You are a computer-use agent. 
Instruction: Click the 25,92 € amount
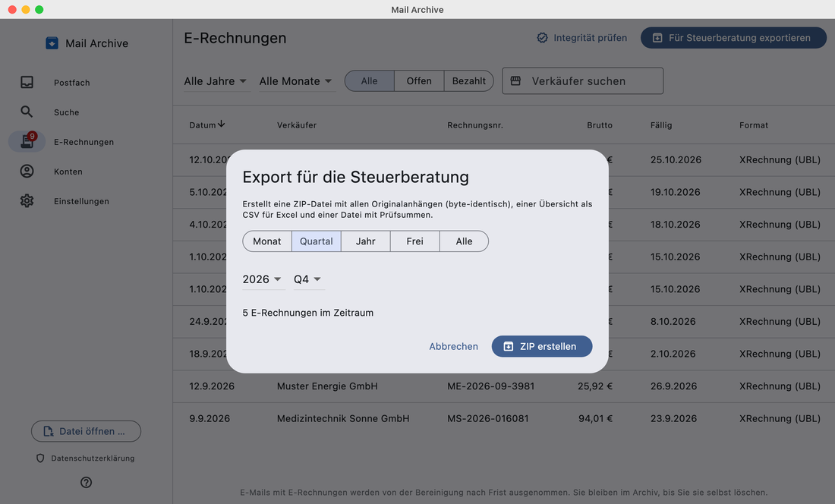point(595,386)
